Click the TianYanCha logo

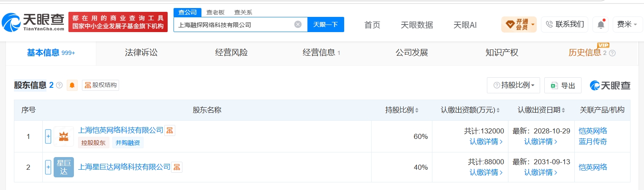coord(33,22)
